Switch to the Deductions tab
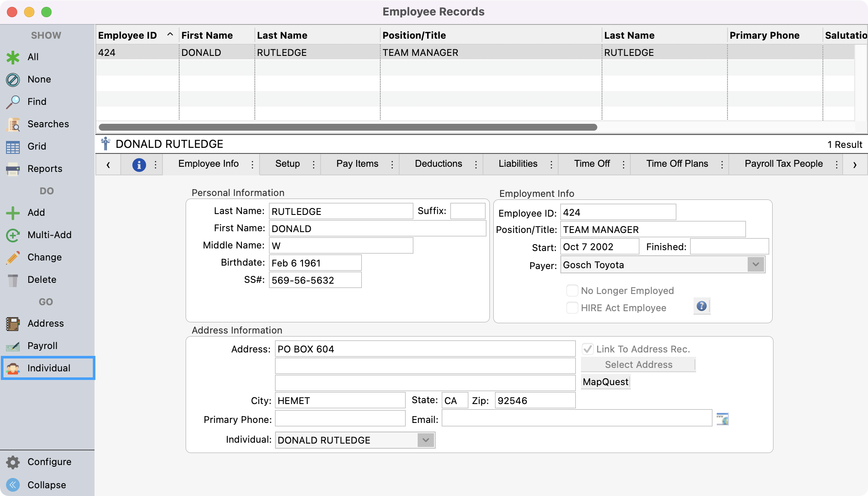 [438, 164]
